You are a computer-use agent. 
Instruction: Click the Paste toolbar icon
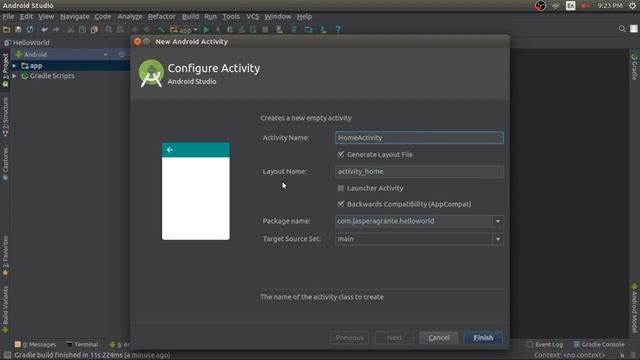tap(94, 29)
